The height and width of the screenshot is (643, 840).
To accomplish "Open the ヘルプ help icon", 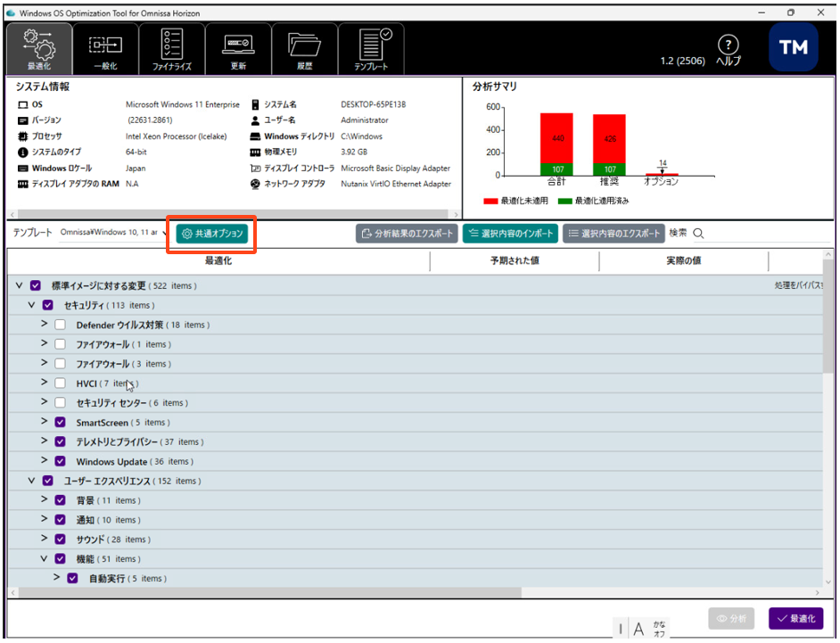I will pyautogui.click(x=728, y=51).
